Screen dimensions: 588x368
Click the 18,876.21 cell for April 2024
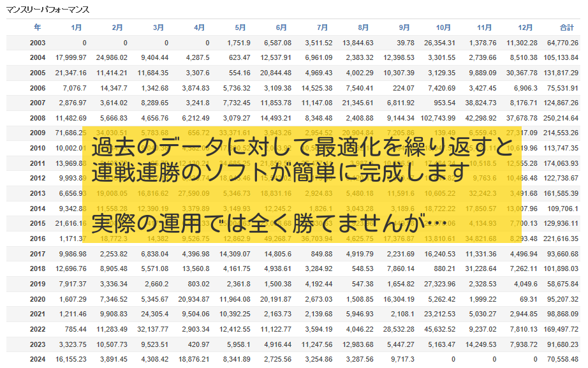pyautogui.click(x=191, y=360)
